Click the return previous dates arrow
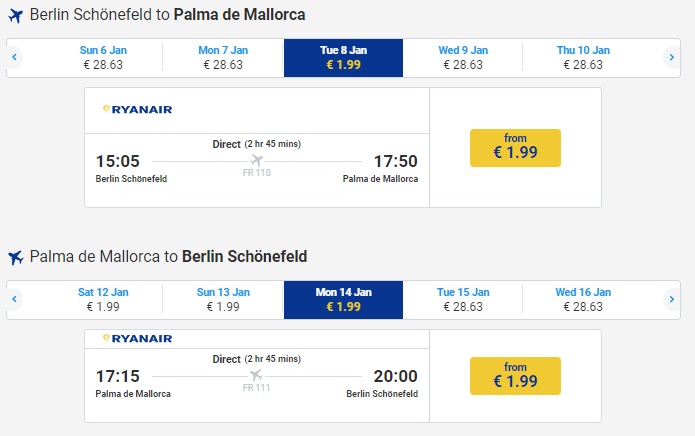The image size is (695, 436). pyautogui.click(x=15, y=299)
